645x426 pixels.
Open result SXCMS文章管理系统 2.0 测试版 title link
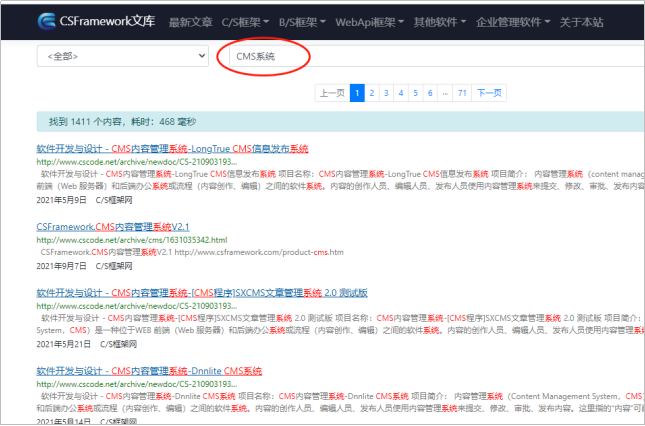[202, 293]
